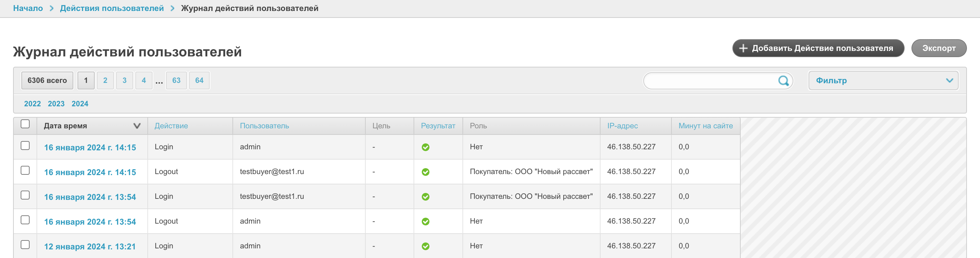Sort by Пользователь column
The height and width of the screenshot is (258, 980).
(264, 126)
